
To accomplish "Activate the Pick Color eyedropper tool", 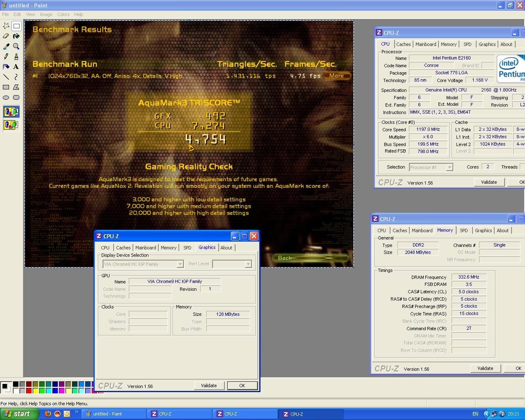I will pyautogui.click(x=6, y=46).
